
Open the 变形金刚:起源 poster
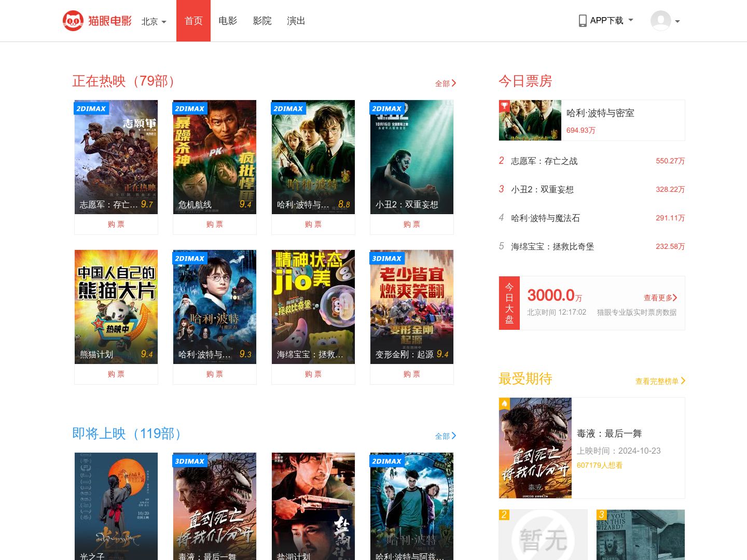point(412,307)
